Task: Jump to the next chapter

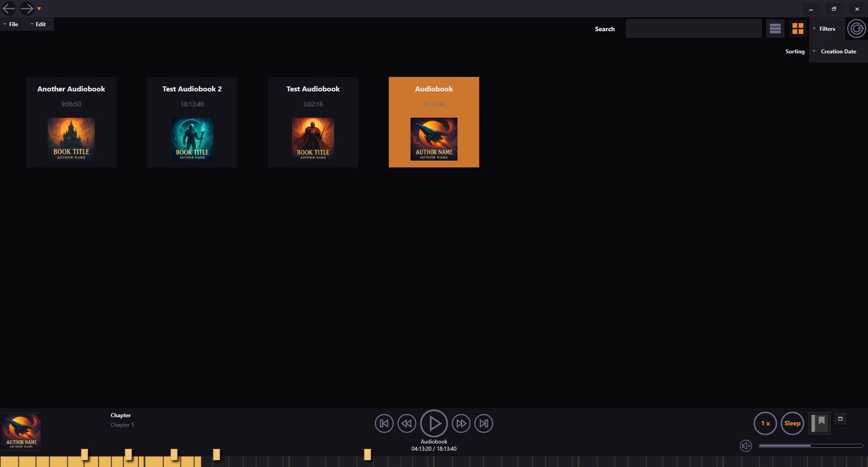Action: pyautogui.click(x=484, y=423)
